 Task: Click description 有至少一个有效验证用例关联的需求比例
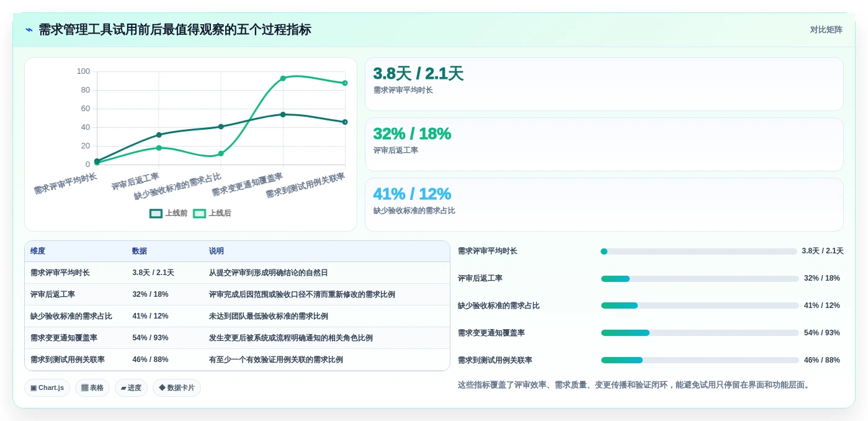276,360
